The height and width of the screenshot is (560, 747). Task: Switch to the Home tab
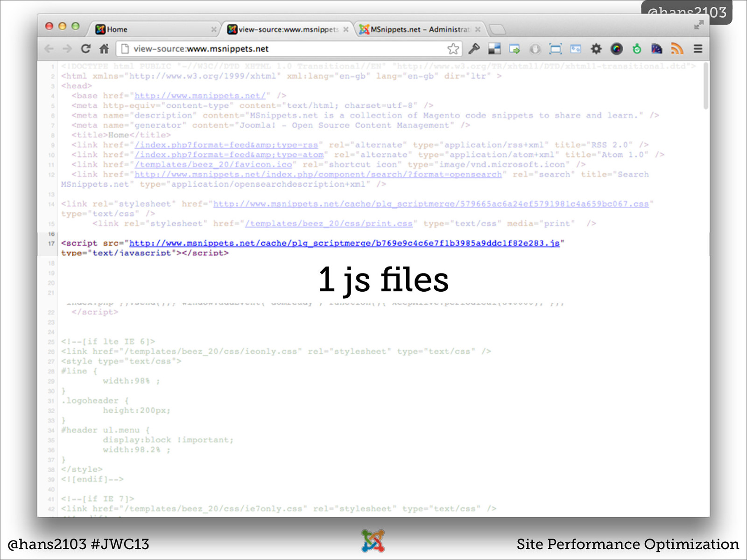(x=154, y=29)
